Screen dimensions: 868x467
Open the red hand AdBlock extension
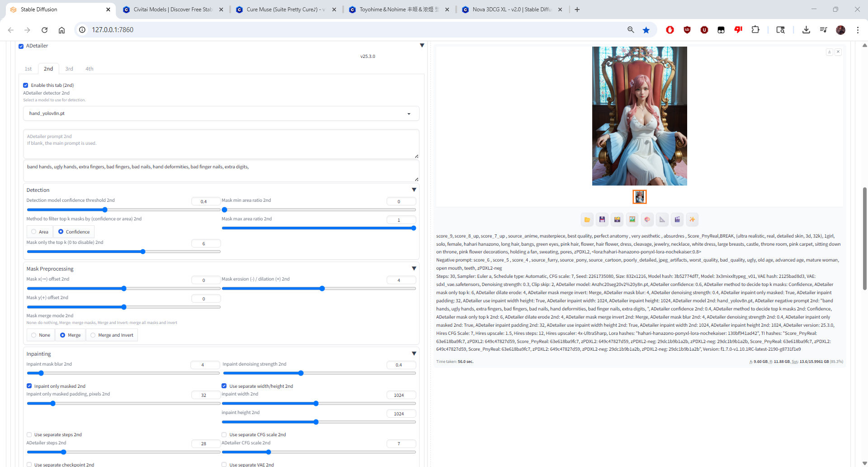(x=670, y=30)
